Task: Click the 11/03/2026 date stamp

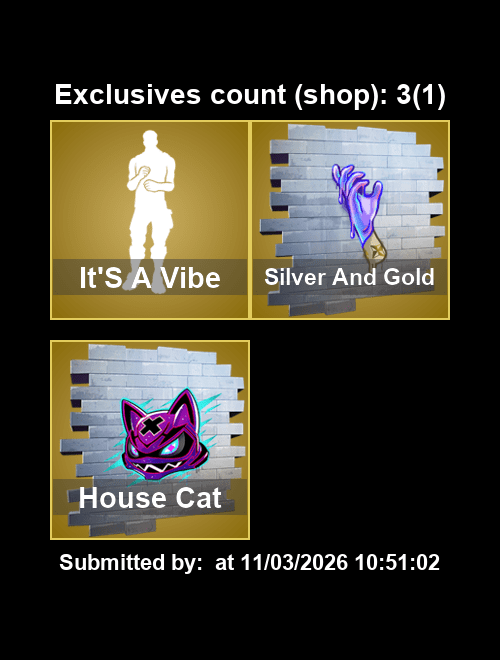Action: 294,562
